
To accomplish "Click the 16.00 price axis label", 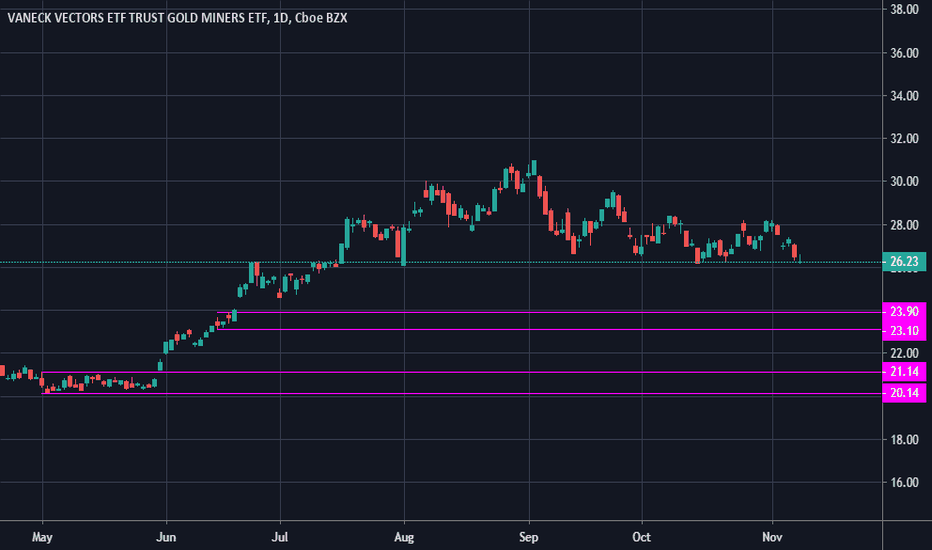I will pos(904,482).
